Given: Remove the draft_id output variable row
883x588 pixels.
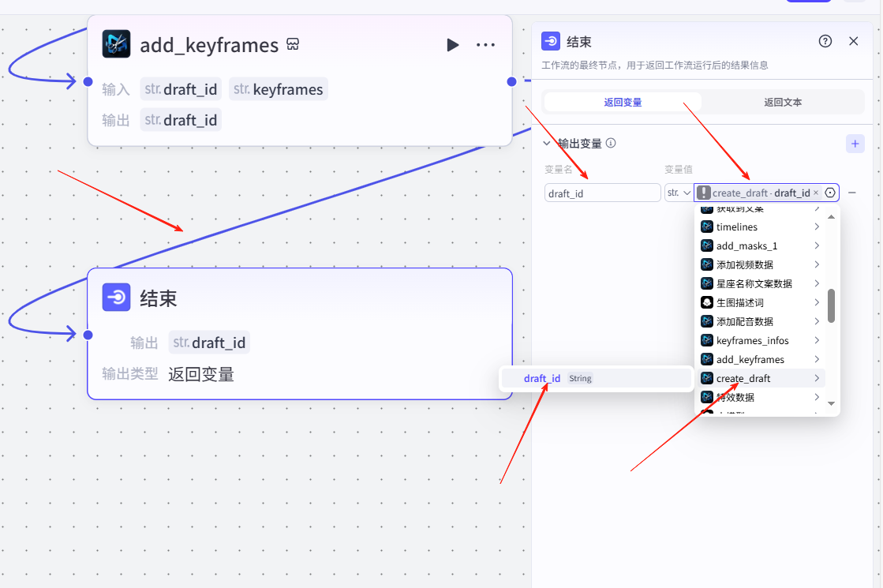Looking at the screenshot, I should [x=852, y=193].
